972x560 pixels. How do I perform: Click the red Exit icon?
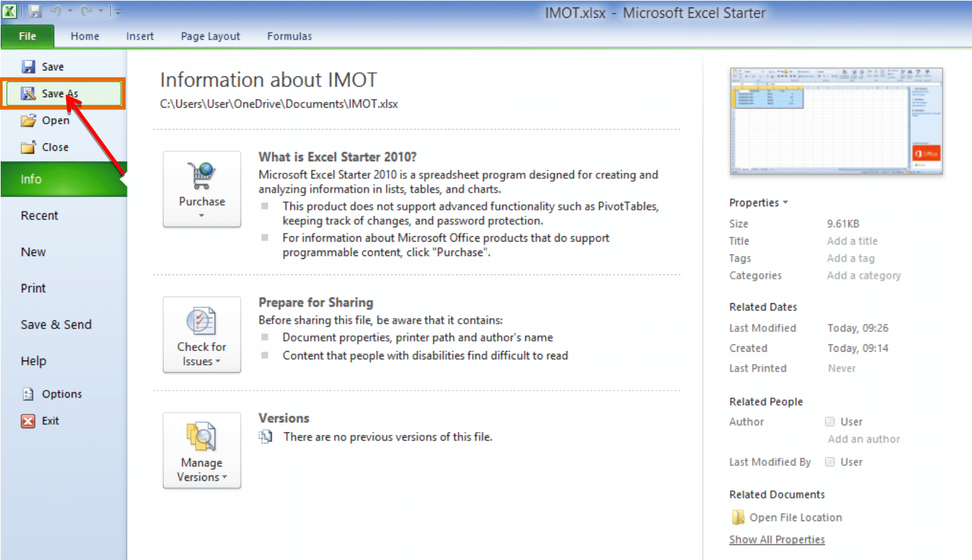(28, 421)
